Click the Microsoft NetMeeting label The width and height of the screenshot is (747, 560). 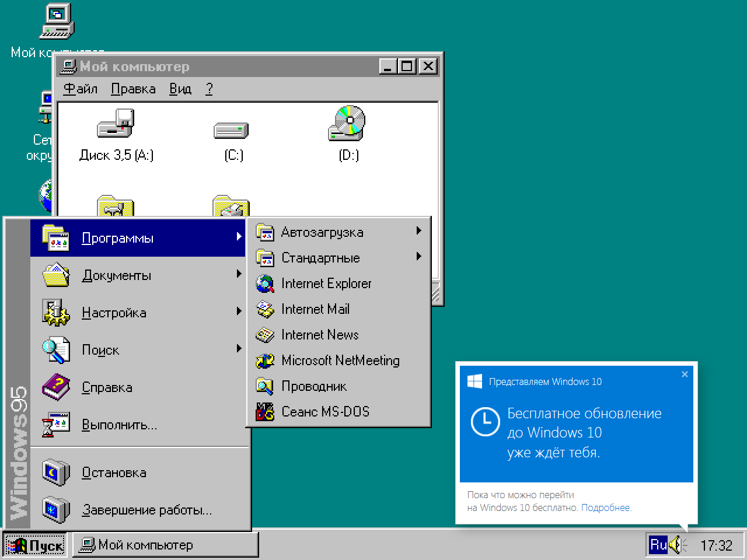pos(340,360)
